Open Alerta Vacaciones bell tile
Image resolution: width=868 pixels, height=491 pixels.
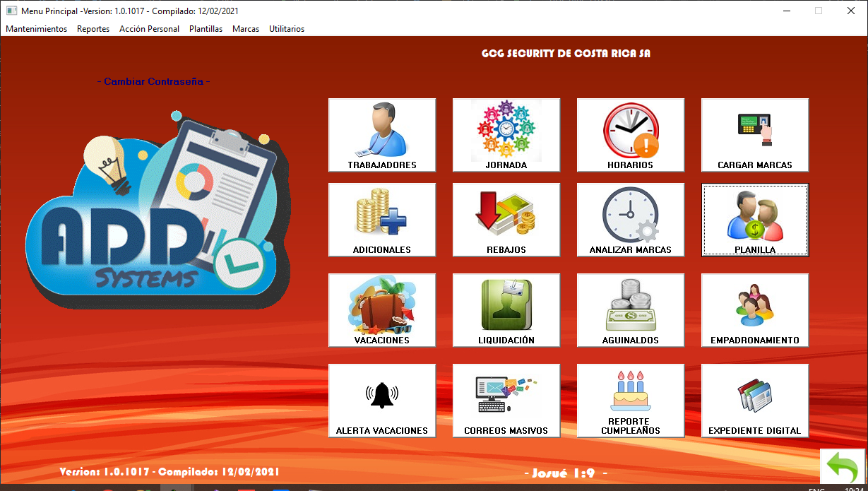382,401
